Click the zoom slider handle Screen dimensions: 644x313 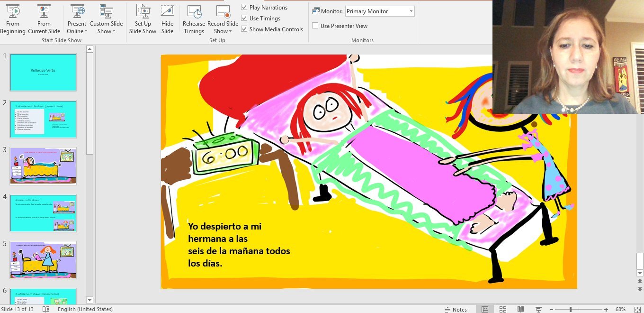(x=570, y=309)
